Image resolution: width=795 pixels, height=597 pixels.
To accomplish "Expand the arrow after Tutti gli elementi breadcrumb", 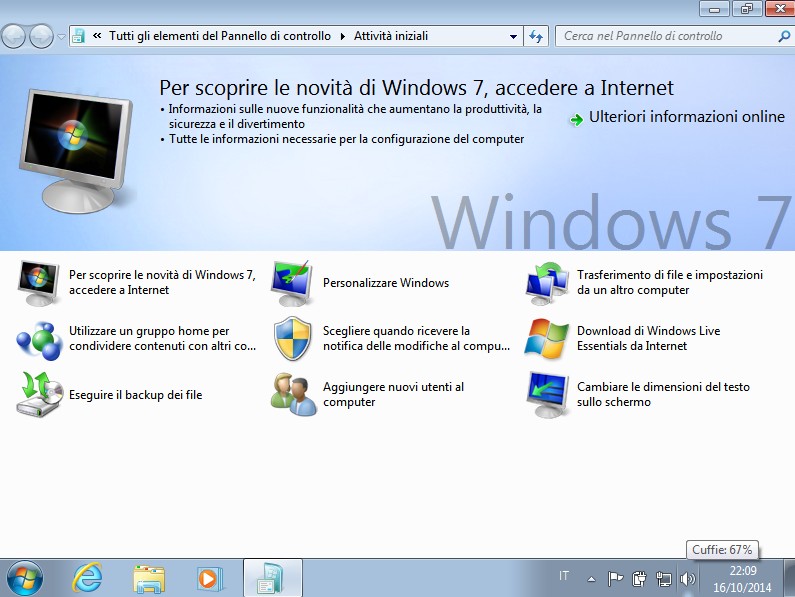I will point(343,37).
